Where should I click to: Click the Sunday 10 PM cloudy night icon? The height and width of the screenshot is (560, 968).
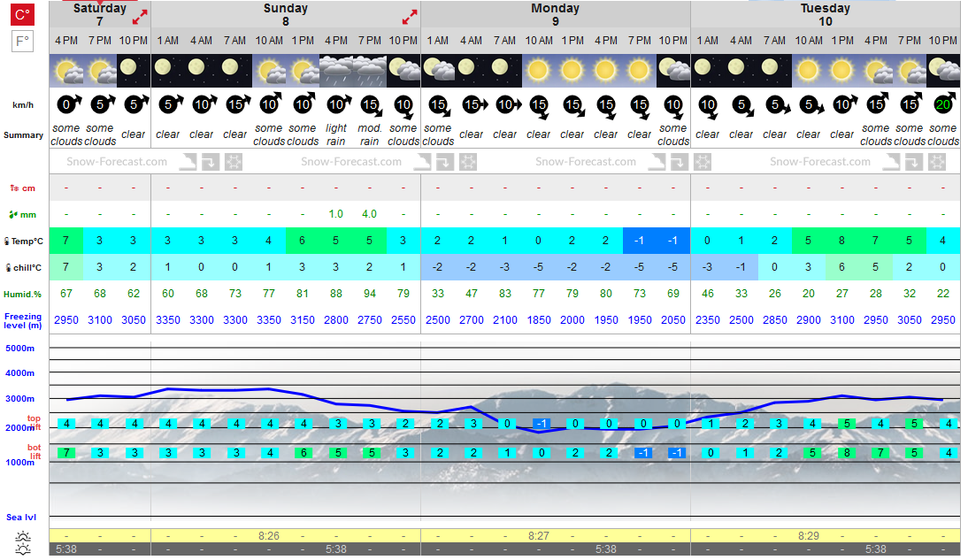coord(403,71)
